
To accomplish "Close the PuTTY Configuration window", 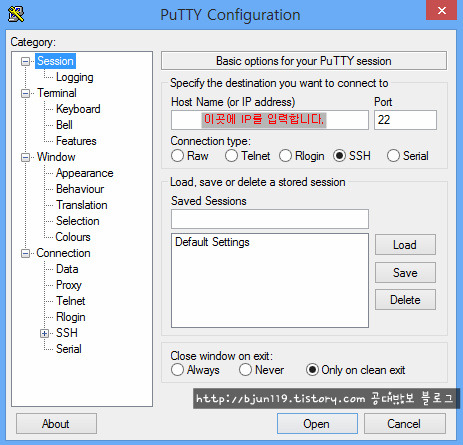I will [x=441, y=10].
